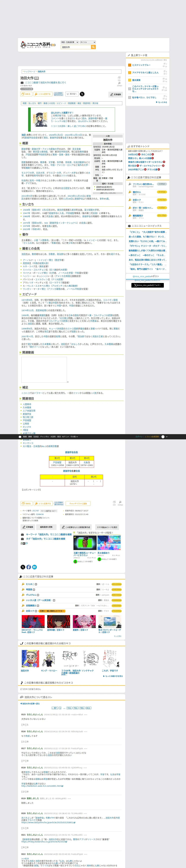Click 池田大作の記事へ戻る link
The width and height of the screenshot is (186, 868).
pos(30,704)
